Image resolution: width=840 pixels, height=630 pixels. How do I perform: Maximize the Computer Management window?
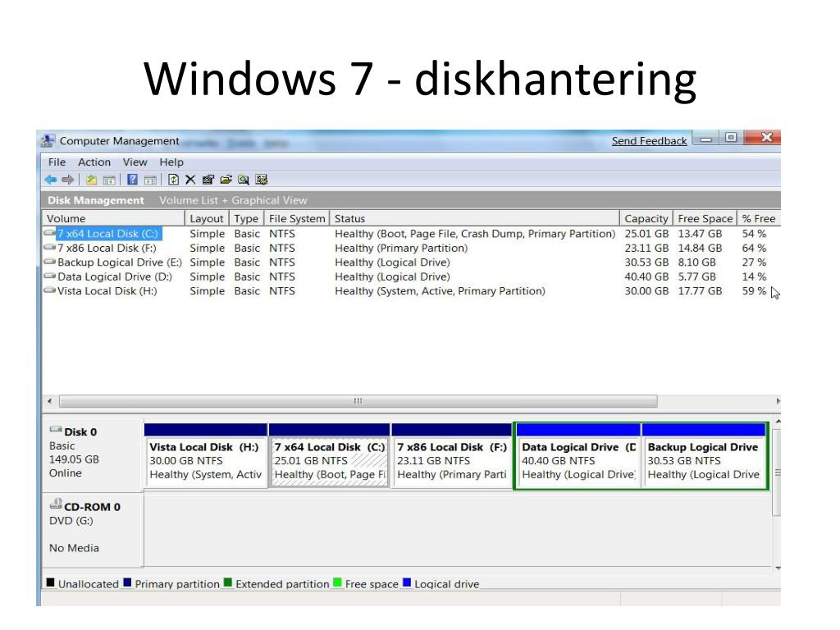tap(730, 138)
